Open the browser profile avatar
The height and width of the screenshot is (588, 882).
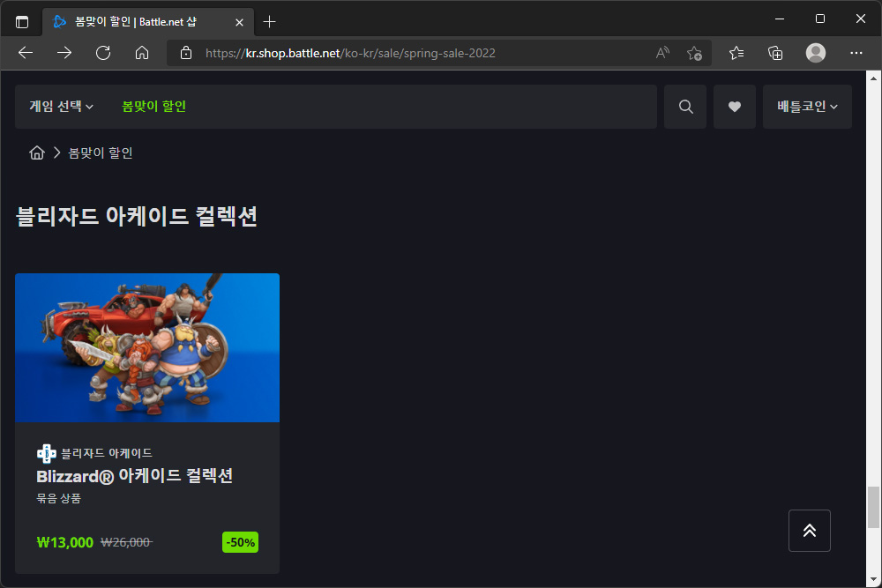pyautogui.click(x=816, y=53)
